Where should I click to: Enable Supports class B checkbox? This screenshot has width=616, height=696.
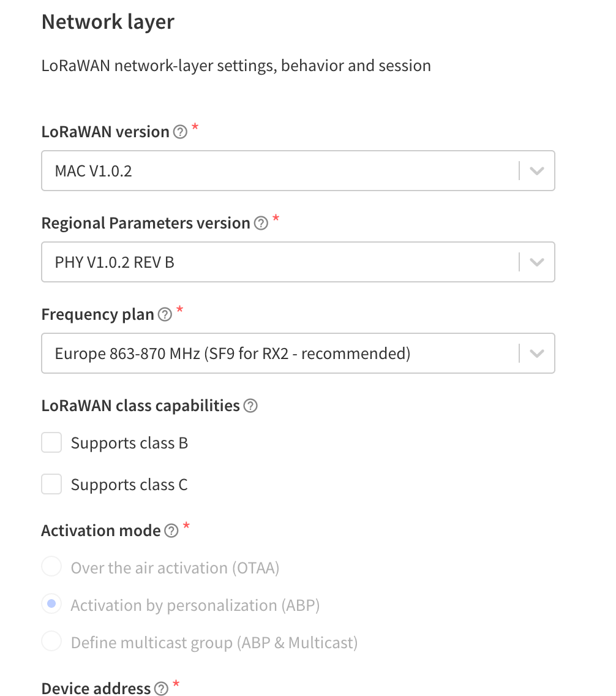click(51, 442)
